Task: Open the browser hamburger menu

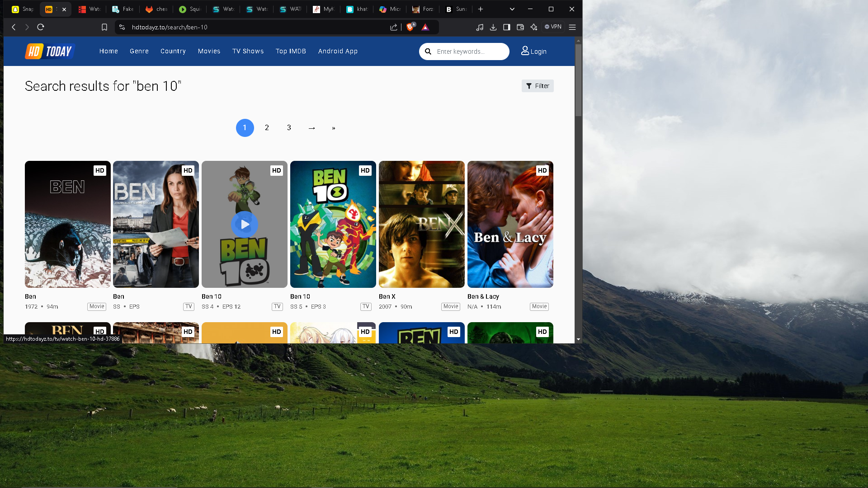Action: pyautogui.click(x=572, y=27)
